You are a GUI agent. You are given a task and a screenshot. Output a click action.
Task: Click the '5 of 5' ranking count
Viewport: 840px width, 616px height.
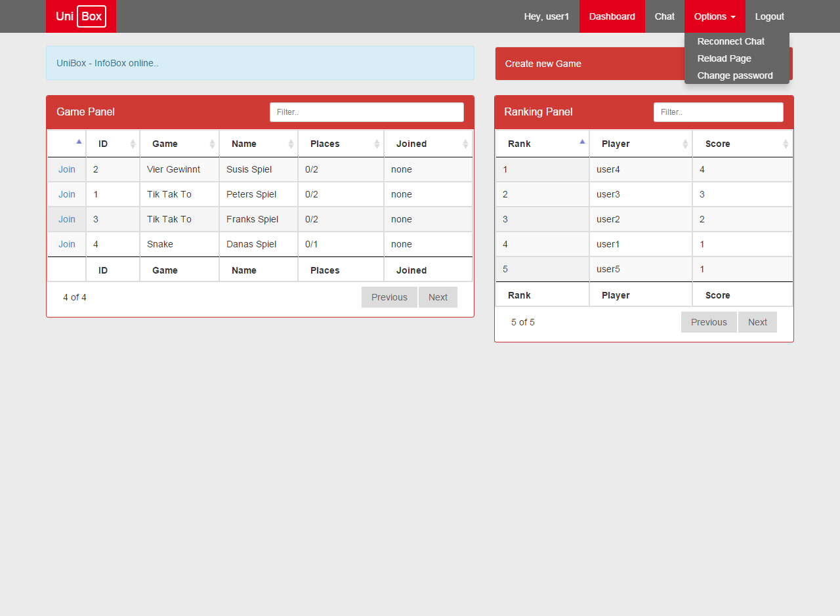click(523, 322)
